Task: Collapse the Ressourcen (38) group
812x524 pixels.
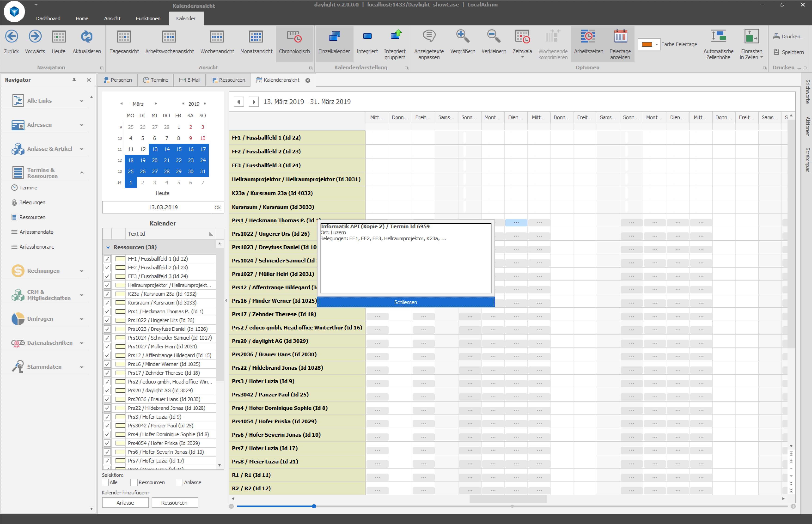Action: (x=108, y=247)
